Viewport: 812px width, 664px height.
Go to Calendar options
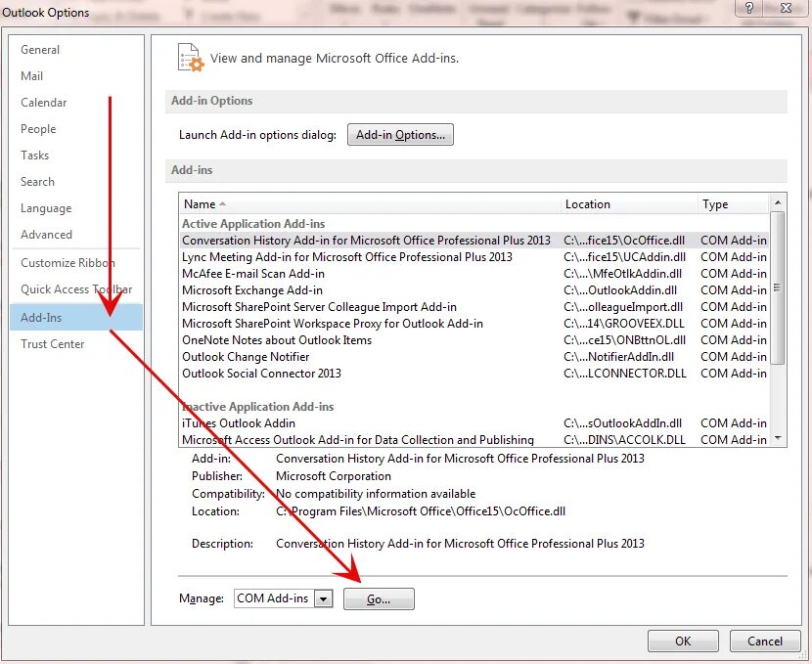click(43, 103)
